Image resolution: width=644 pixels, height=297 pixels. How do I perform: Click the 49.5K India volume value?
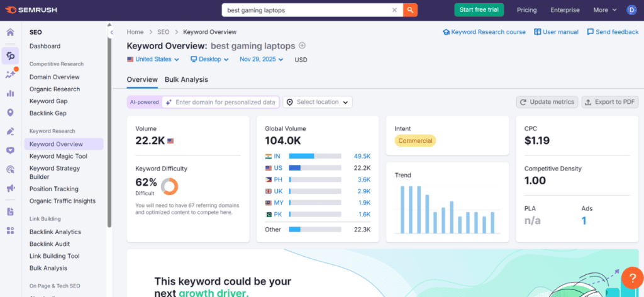pos(362,156)
